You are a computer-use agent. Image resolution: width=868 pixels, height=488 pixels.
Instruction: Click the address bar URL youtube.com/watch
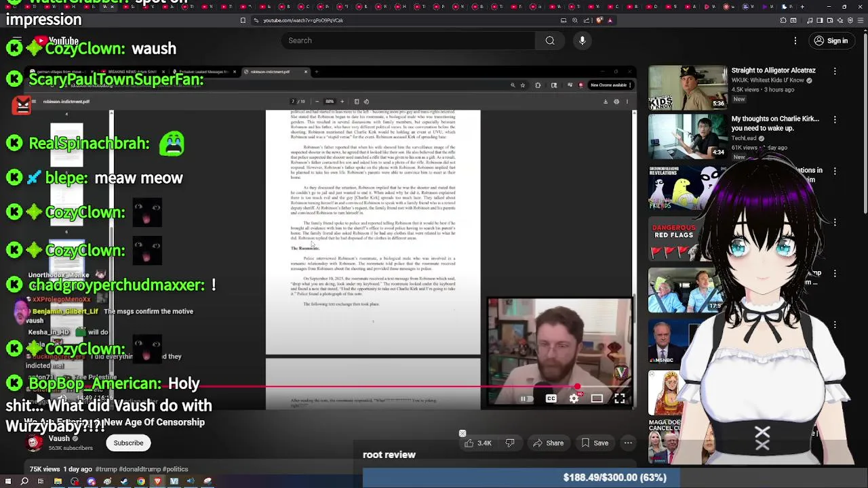(303, 20)
